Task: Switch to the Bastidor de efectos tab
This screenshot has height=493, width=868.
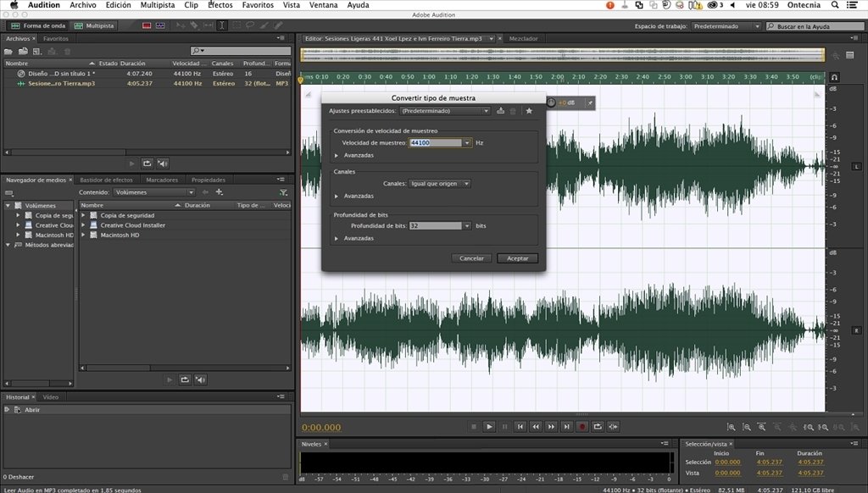Action: (106, 180)
